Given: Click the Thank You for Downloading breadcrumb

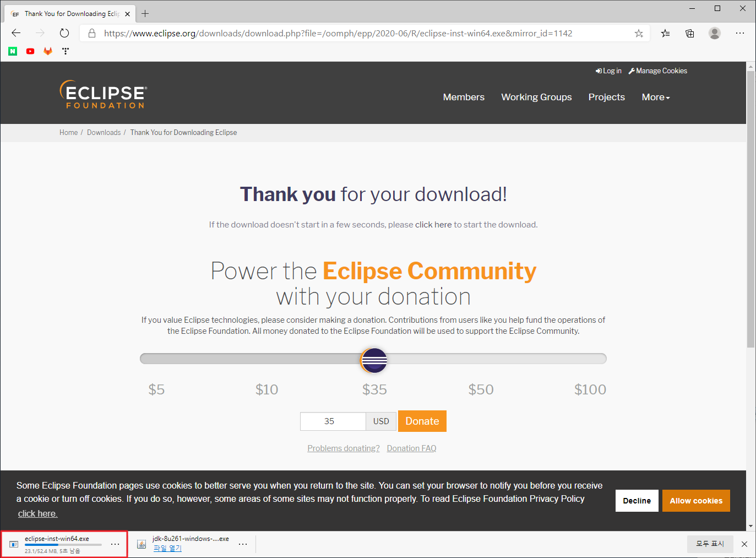Looking at the screenshot, I should click(183, 132).
